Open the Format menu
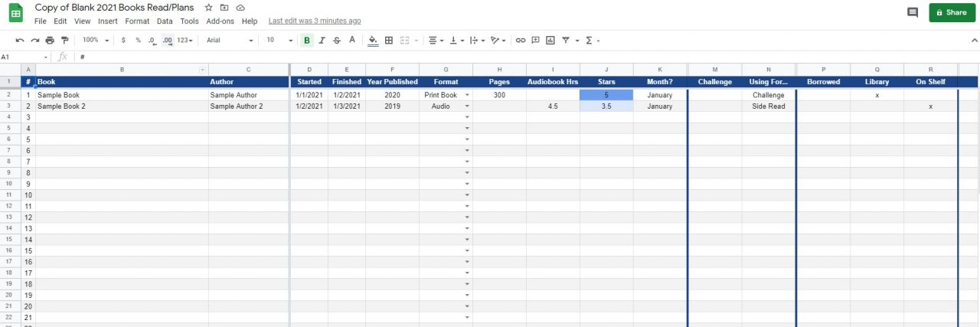 point(137,21)
